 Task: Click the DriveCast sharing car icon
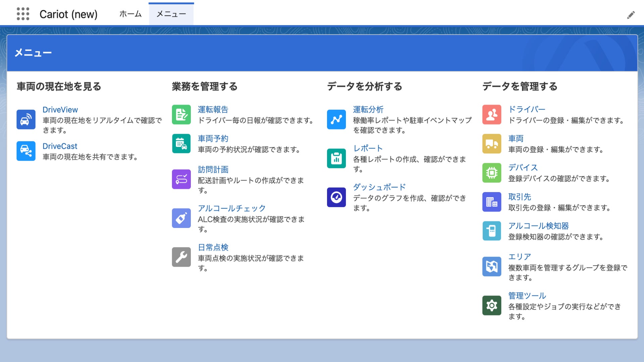click(26, 151)
